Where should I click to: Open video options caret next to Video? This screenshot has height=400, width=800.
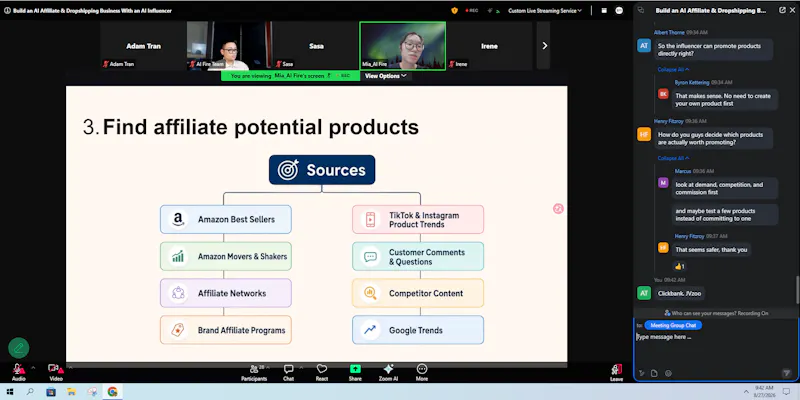(69, 367)
